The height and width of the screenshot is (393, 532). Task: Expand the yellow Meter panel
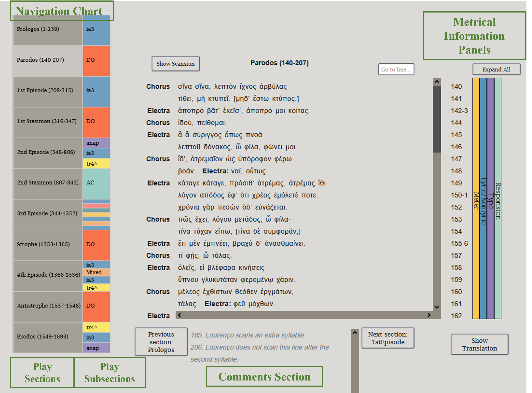click(x=476, y=198)
